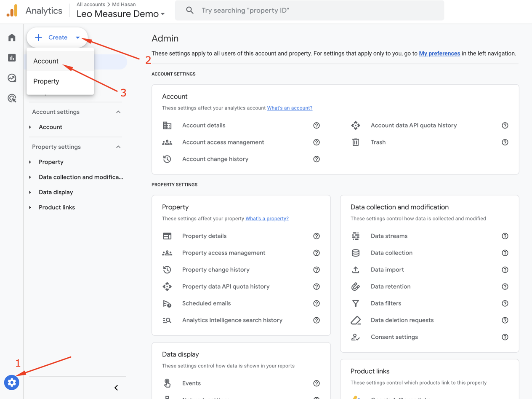Screen dimensions: 532x399
Task: Show help for Property access management
Action: pos(317,253)
